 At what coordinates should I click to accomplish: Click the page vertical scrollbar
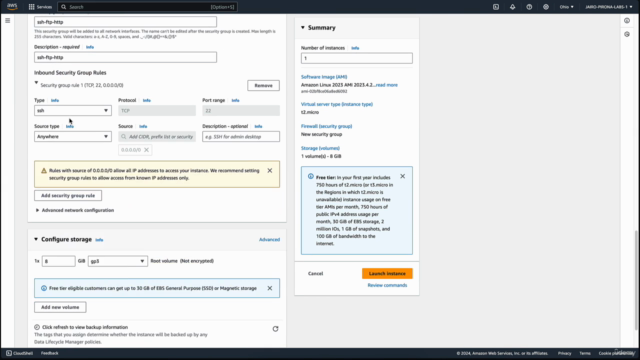(636, 280)
